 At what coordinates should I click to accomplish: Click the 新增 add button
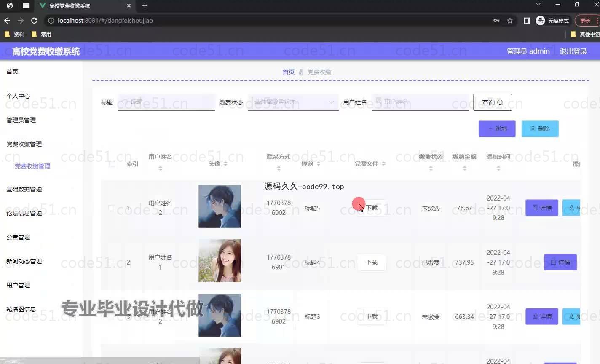click(497, 129)
